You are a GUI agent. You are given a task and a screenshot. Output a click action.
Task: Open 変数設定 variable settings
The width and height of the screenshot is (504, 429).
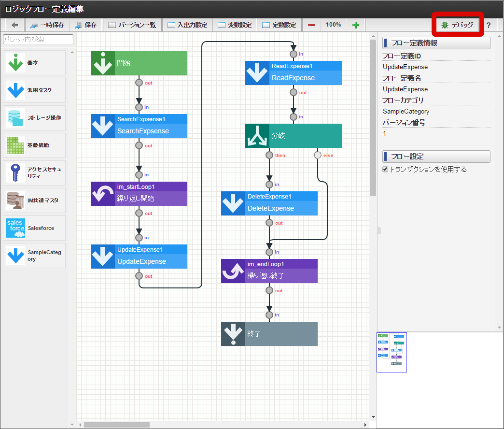coord(235,25)
